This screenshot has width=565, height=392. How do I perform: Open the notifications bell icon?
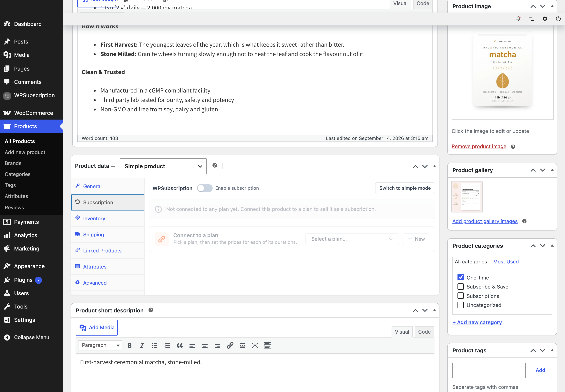pyautogui.click(x=518, y=19)
